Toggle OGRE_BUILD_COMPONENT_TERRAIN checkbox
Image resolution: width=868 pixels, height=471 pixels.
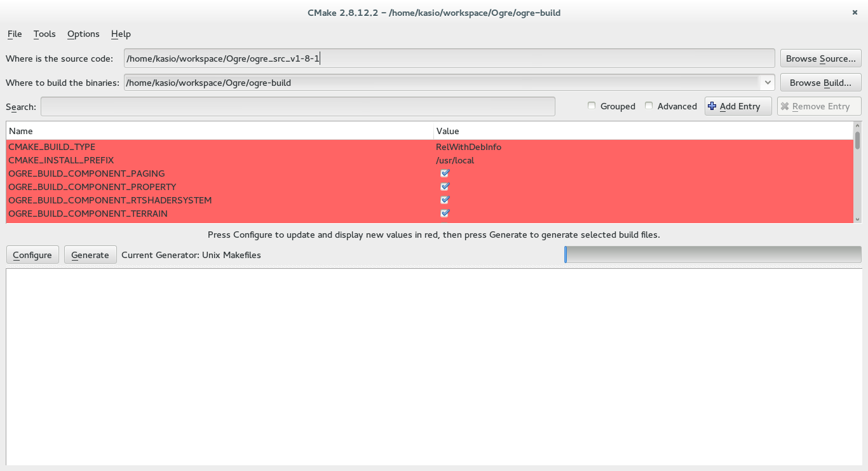pyautogui.click(x=445, y=214)
